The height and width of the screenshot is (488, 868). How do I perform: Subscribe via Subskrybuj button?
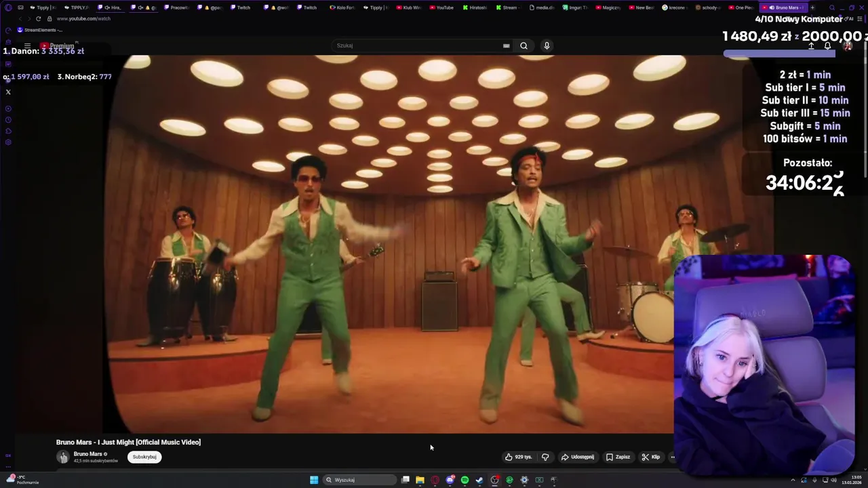pos(144,457)
